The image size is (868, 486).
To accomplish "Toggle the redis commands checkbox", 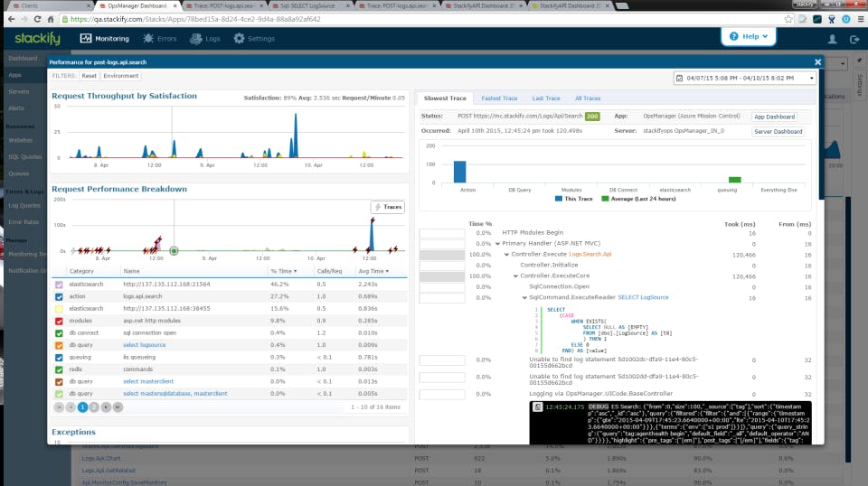I will coord(60,369).
